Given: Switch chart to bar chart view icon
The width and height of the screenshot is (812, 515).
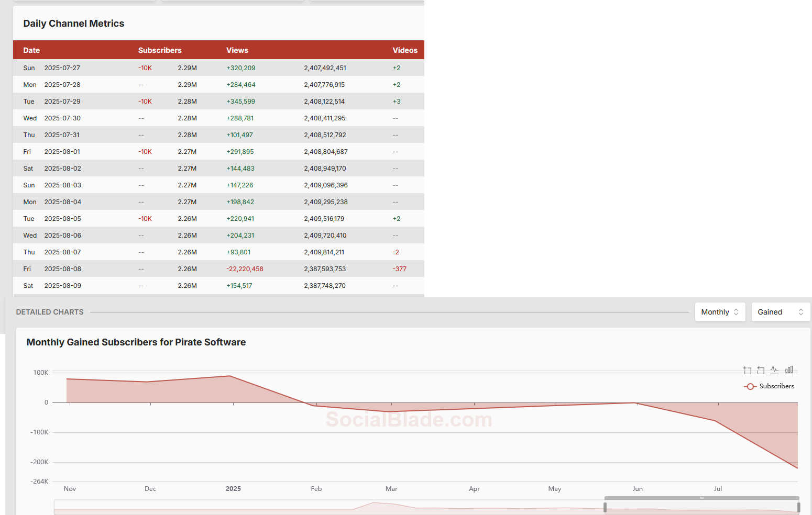Looking at the screenshot, I should coord(789,371).
